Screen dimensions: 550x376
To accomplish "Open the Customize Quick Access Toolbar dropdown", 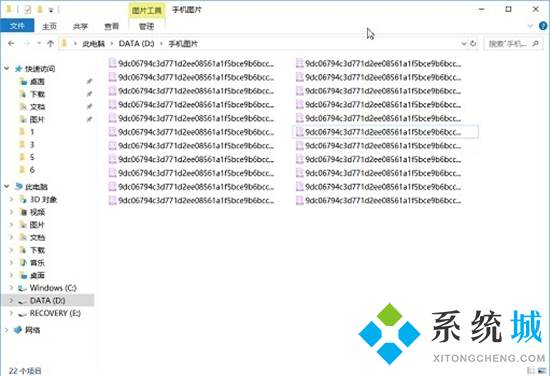I will [x=51, y=10].
